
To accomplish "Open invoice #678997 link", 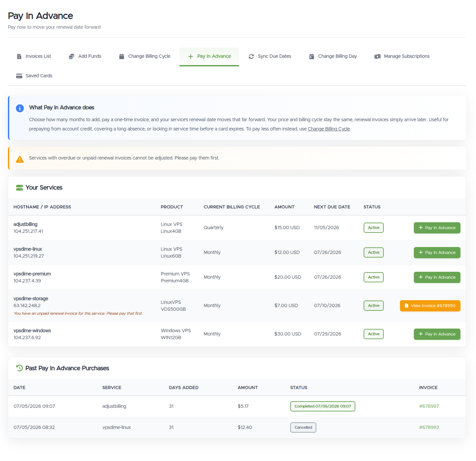I will click(x=429, y=406).
